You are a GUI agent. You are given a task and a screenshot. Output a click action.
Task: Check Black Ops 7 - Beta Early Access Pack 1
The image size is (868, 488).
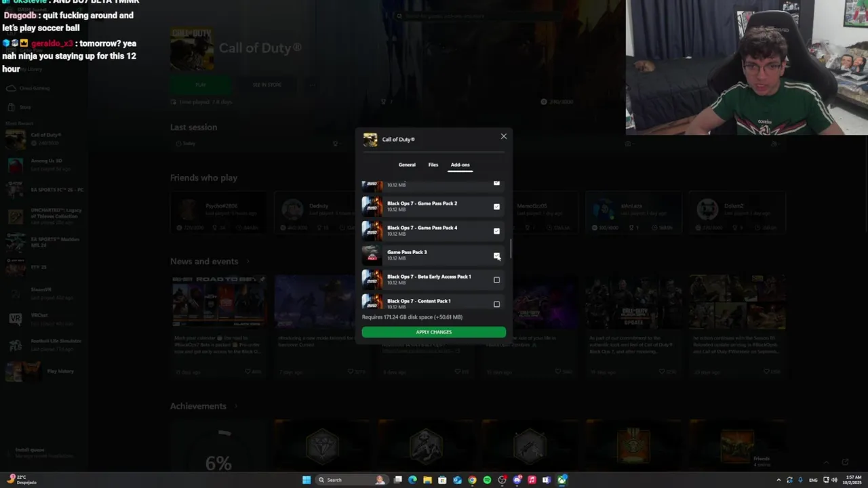pyautogui.click(x=496, y=280)
